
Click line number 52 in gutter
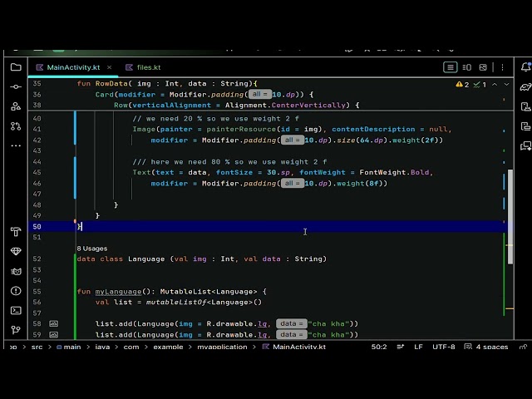coord(37,259)
